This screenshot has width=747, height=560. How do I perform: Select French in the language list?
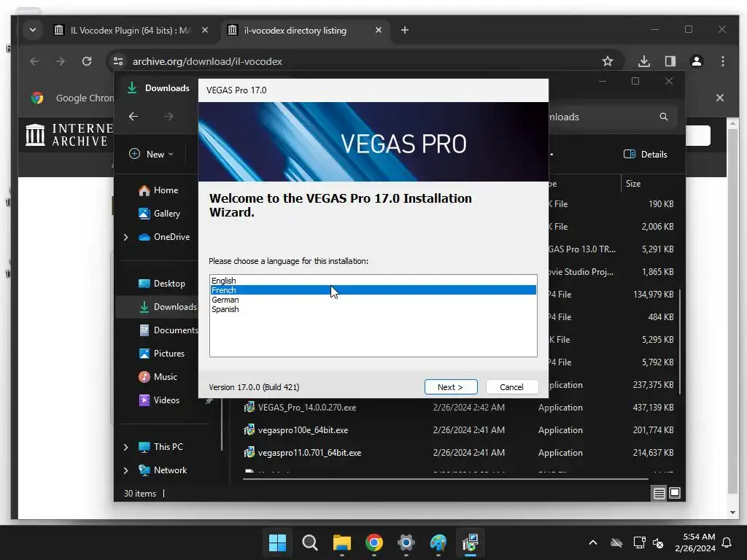[373, 290]
